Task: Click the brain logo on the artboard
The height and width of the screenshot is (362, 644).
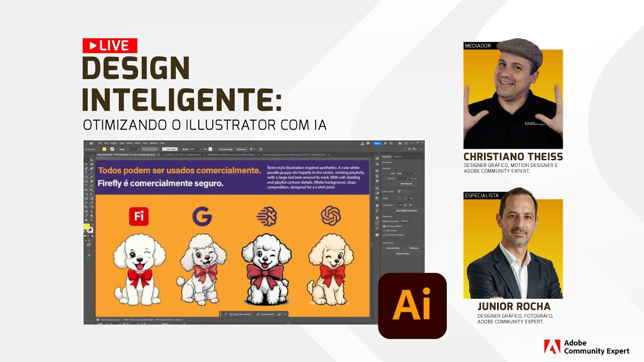Action: click(x=267, y=216)
